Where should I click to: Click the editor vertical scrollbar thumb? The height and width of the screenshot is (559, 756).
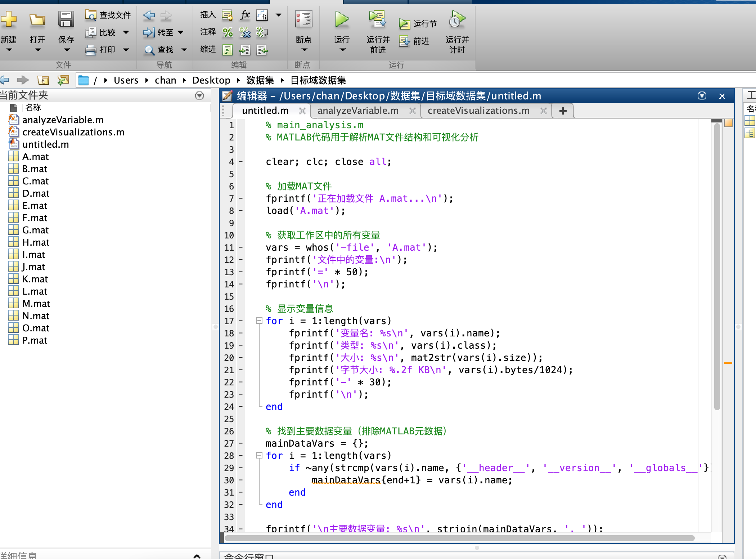pyautogui.click(x=717, y=267)
